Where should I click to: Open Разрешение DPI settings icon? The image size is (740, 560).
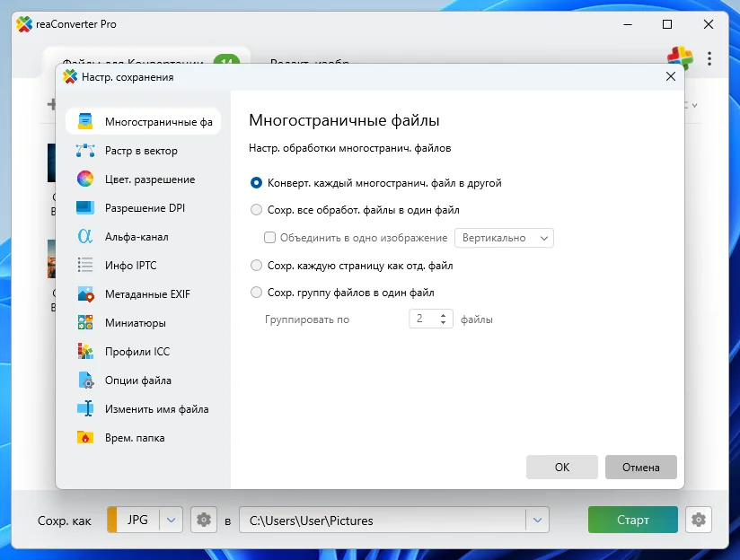[85, 208]
